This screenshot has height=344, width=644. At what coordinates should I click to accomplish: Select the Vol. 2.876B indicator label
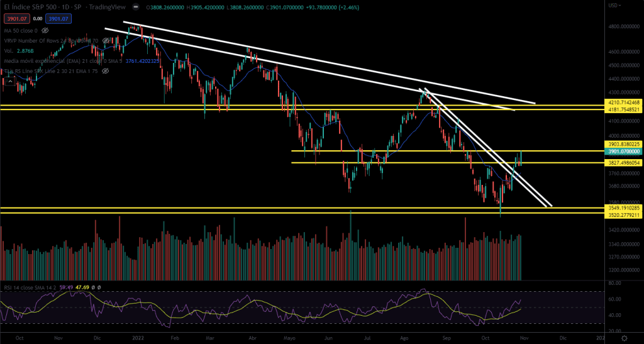[x=18, y=51]
